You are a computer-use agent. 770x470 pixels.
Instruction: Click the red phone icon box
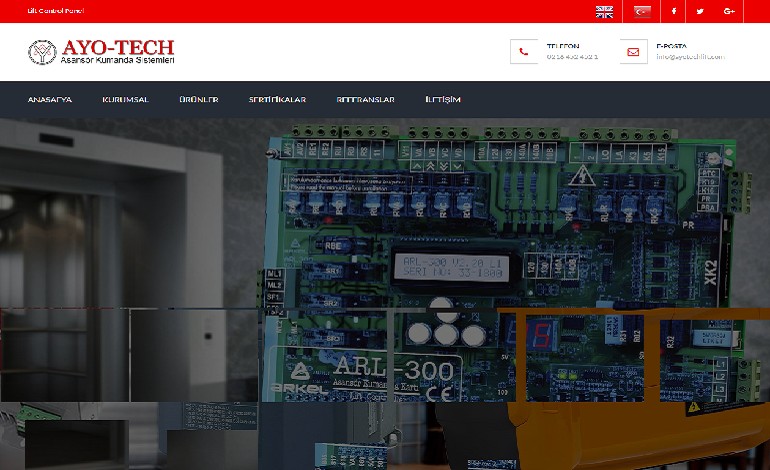click(x=524, y=52)
